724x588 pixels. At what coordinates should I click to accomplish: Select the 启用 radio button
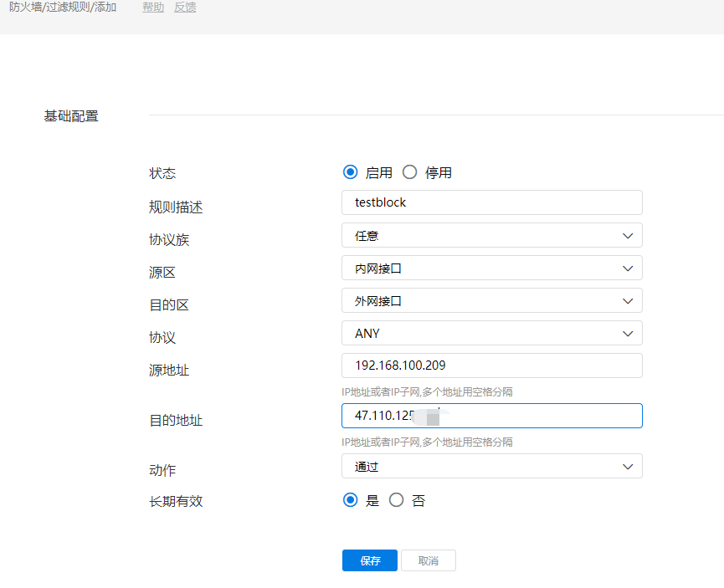(x=351, y=172)
